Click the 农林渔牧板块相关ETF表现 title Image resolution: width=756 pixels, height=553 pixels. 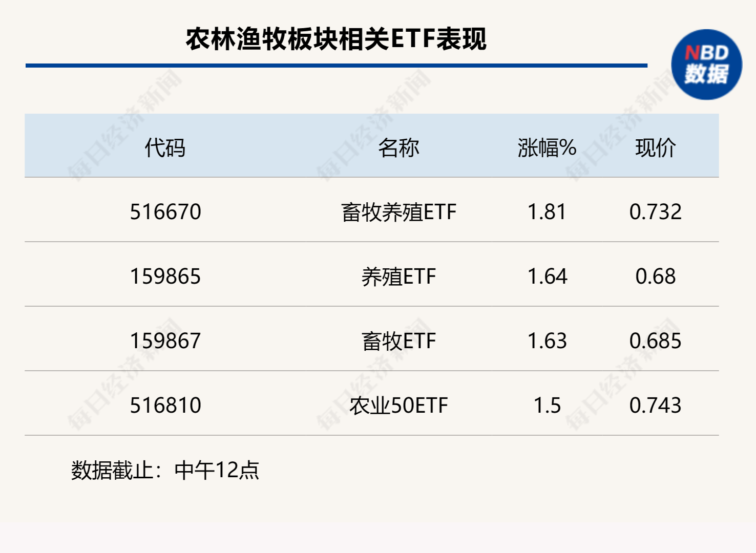(336, 39)
